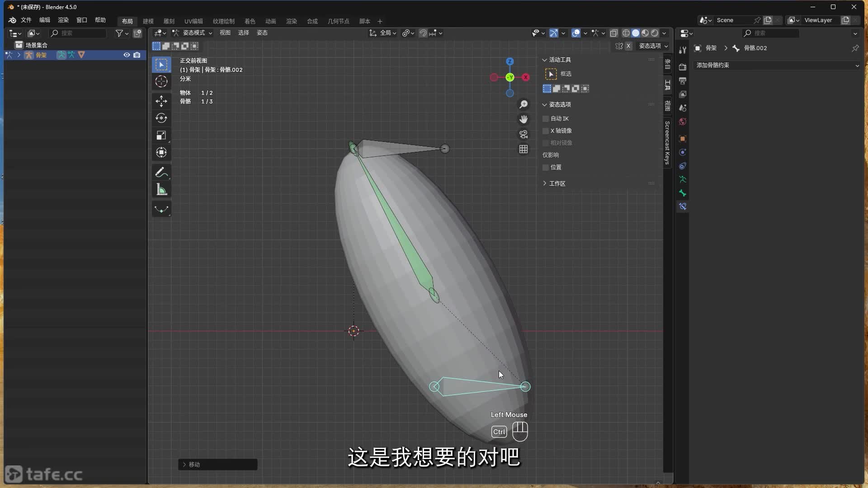Click the zoom view magnifier icon
Screen dimensions: 868x488
[x=524, y=104]
